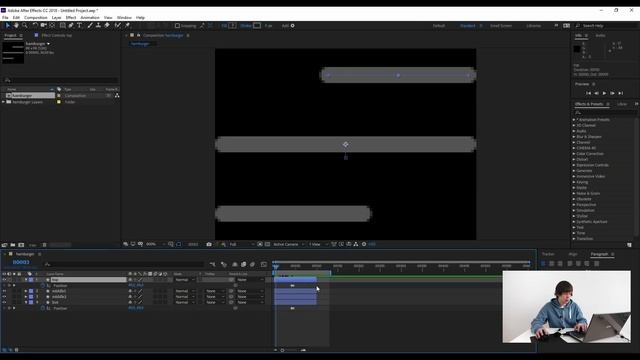The image size is (640, 360).
Task: Click the Project panel search field
Action: pos(60,80)
